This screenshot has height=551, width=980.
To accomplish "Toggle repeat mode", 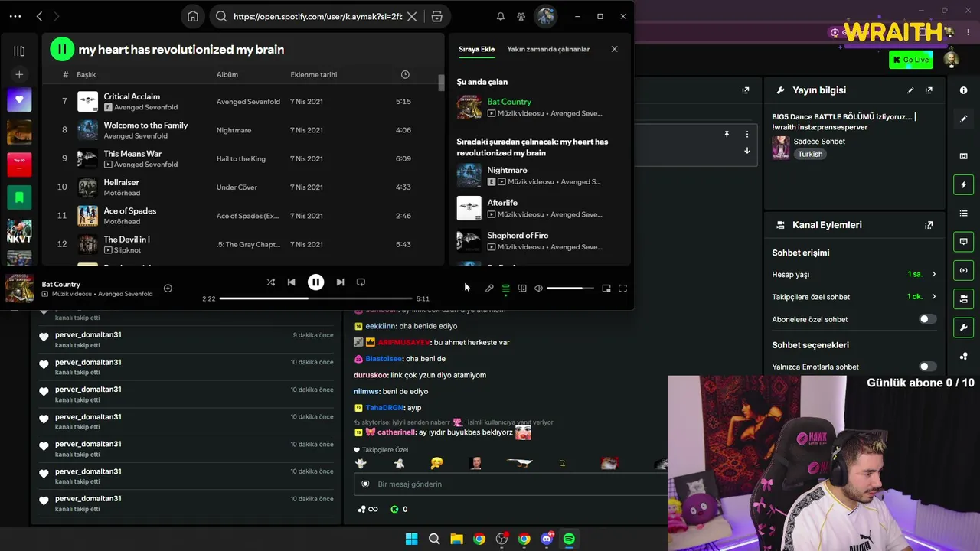I will click(x=361, y=282).
